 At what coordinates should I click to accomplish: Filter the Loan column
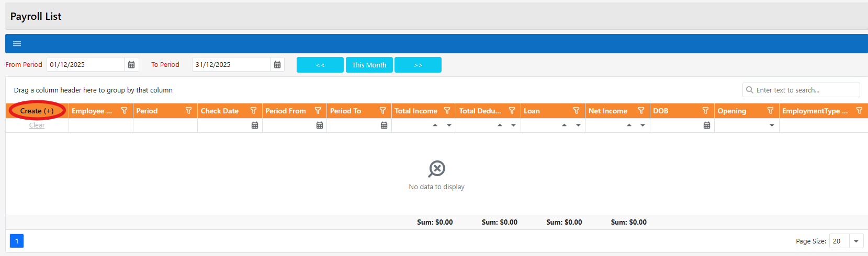576,111
